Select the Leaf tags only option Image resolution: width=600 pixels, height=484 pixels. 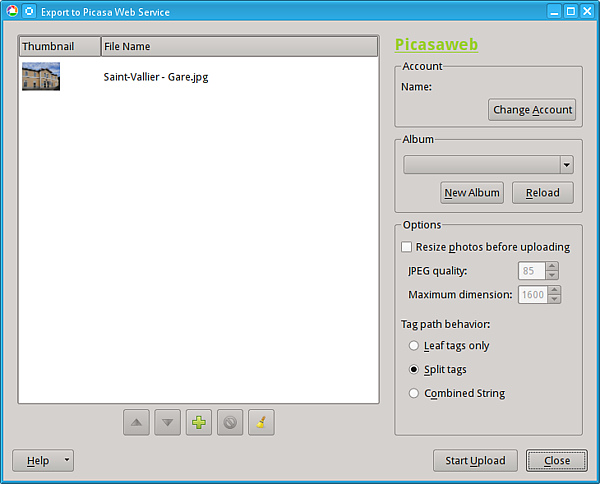(414, 346)
